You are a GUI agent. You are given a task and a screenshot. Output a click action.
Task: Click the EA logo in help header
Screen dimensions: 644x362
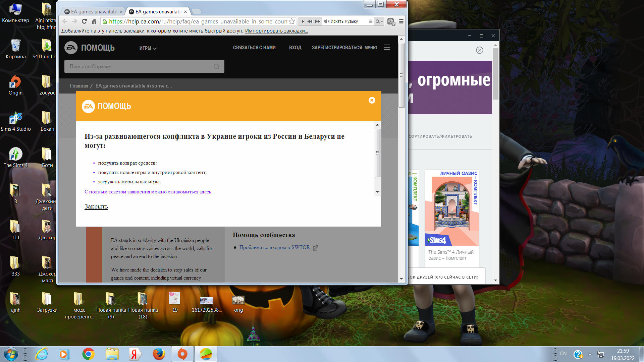point(71,48)
